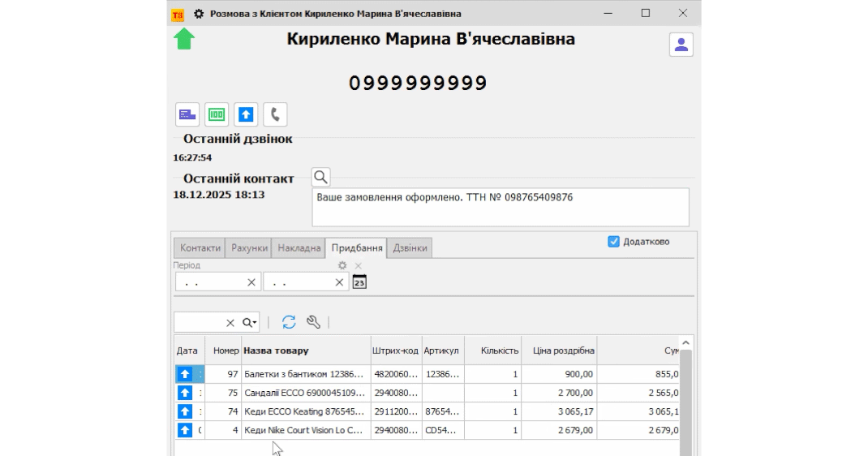Viewport: 868px width, 456px height.
Task: Clear the first period date field
Action: [x=251, y=282]
